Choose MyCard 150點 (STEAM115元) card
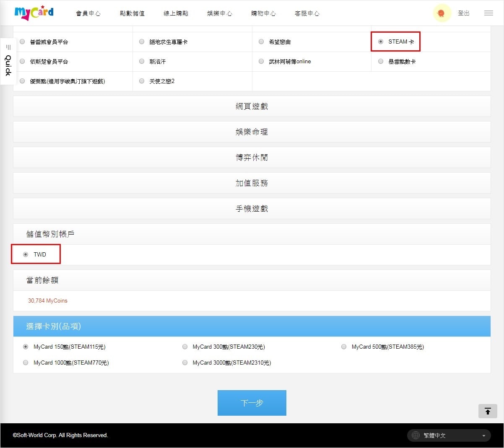Screen dimensions: 504x448 coord(26,347)
